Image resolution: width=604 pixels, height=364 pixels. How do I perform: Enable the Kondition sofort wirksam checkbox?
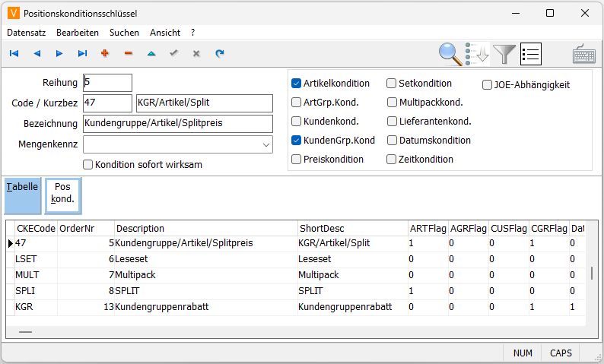(x=88, y=164)
